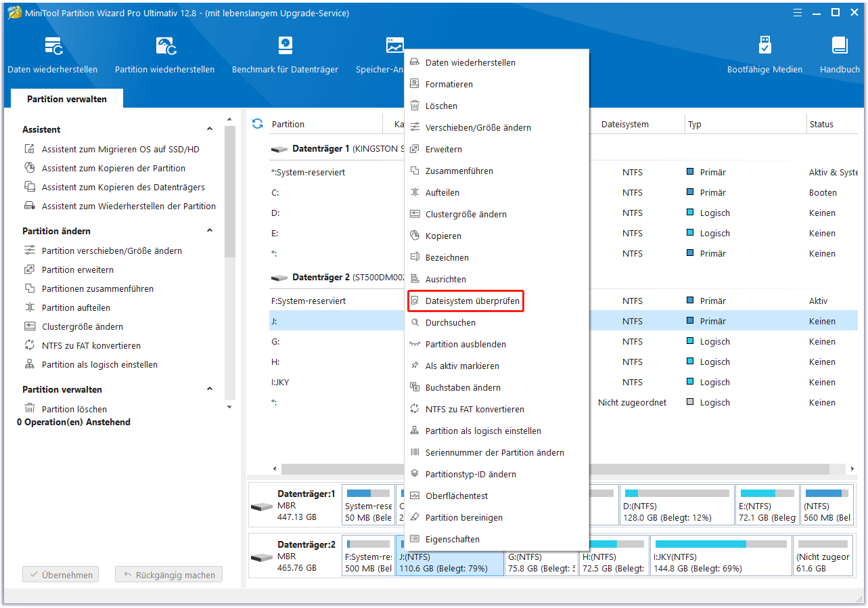Click Rückgängig machen button
Screen dimensions: 868x608
tap(168, 575)
